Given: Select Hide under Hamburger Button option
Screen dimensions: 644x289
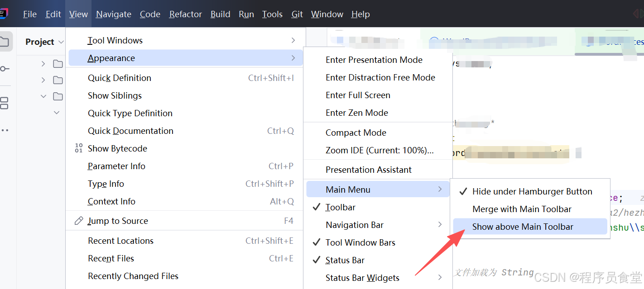Looking at the screenshot, I should pyautogui.click(x=530, y=191).
